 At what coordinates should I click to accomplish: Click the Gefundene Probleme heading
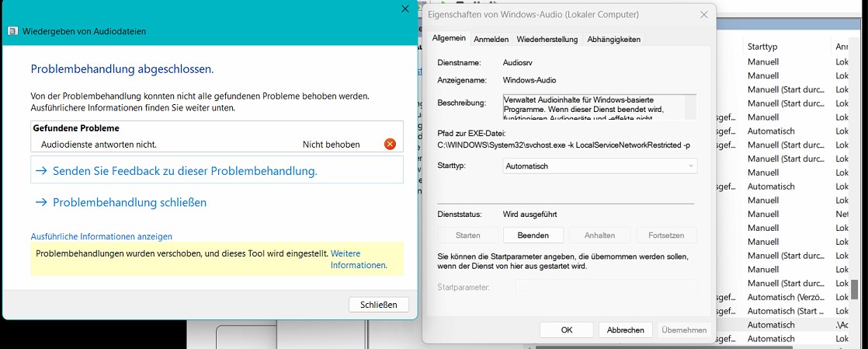pos(76,128)
